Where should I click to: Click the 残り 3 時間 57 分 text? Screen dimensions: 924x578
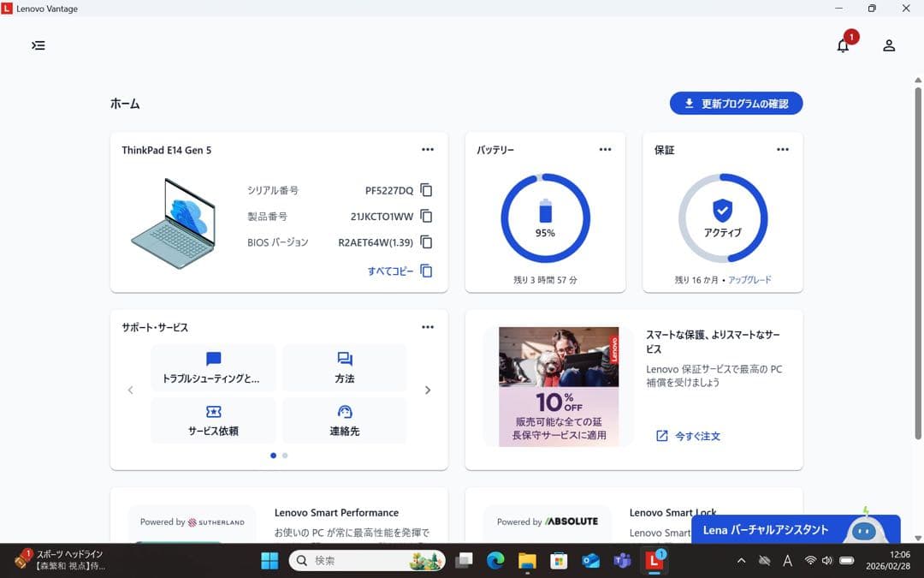click(545, 279)
